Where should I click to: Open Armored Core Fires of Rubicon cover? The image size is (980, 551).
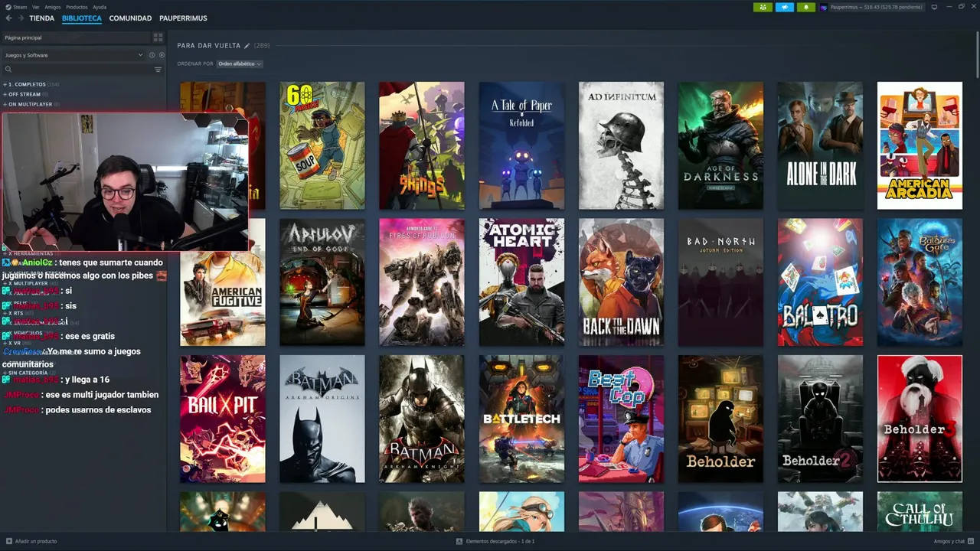coord(422,282)
